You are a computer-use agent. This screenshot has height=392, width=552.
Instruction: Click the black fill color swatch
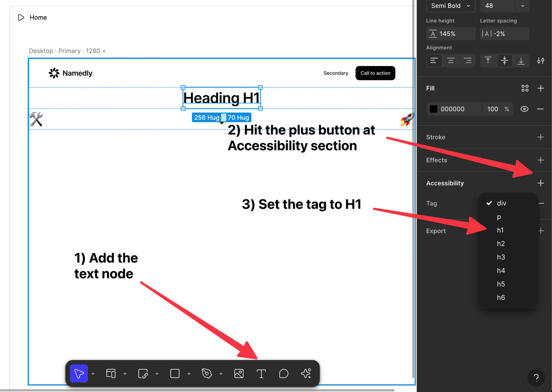(434, 109)
